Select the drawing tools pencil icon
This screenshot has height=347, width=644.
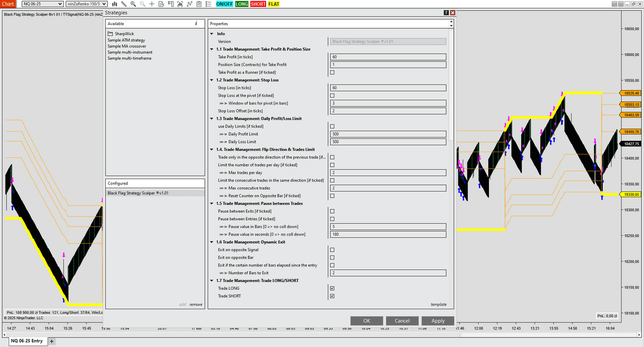(124, 4)
